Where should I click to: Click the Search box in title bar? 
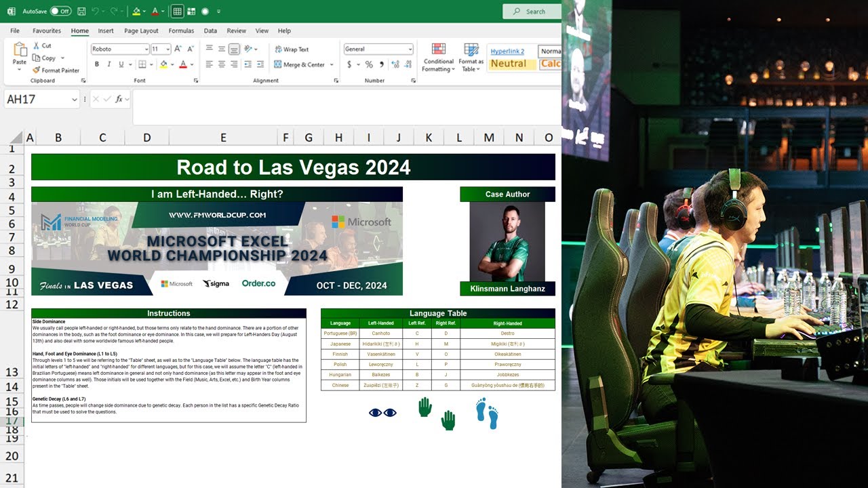coord(532,12)
